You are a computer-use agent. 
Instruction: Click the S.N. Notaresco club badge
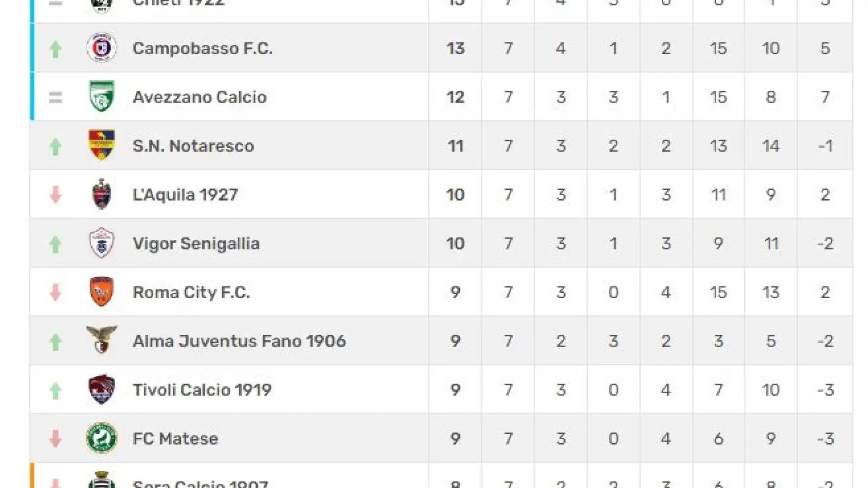pos(102,145)
